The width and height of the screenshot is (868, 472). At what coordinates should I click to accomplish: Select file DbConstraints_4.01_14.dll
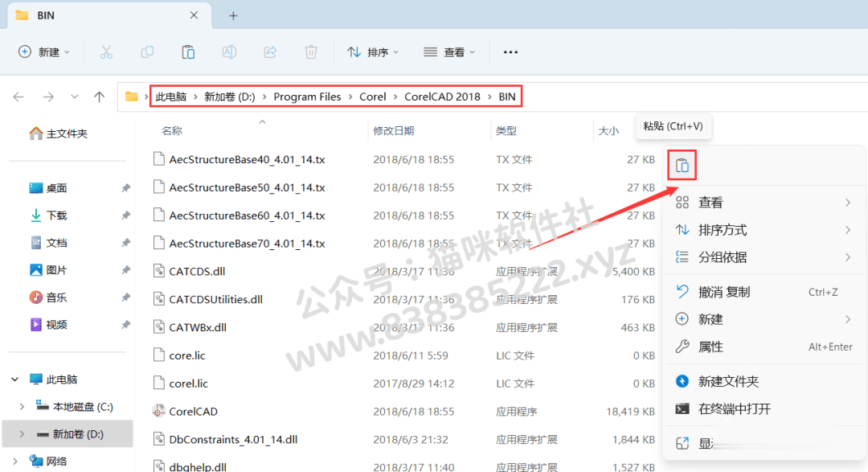pos(233,440)
